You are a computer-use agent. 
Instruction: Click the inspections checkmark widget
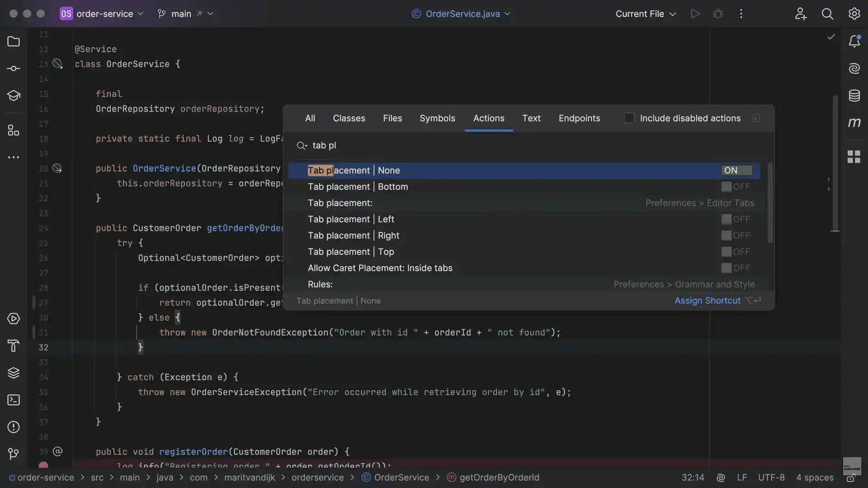click(831, 37)
